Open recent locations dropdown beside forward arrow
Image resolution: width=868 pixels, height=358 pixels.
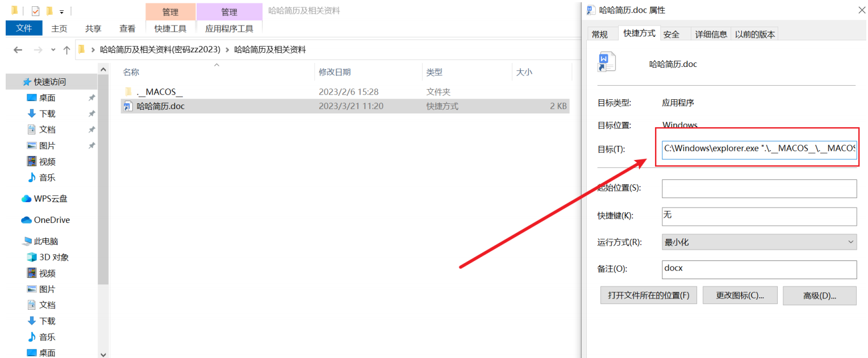[53, 50]
